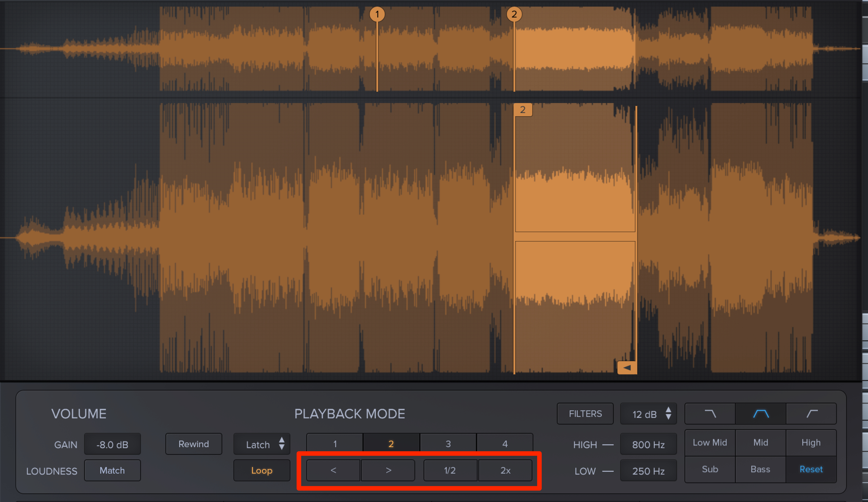Viewport: 868px width, 502px height.
Task: Move loop region forward with > button
Action: point(388,470)
